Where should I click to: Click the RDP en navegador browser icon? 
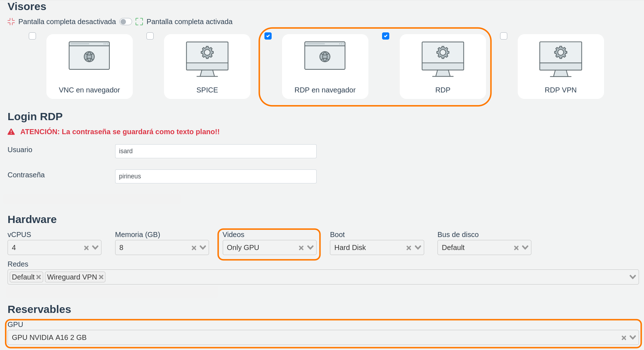[325, 56]
